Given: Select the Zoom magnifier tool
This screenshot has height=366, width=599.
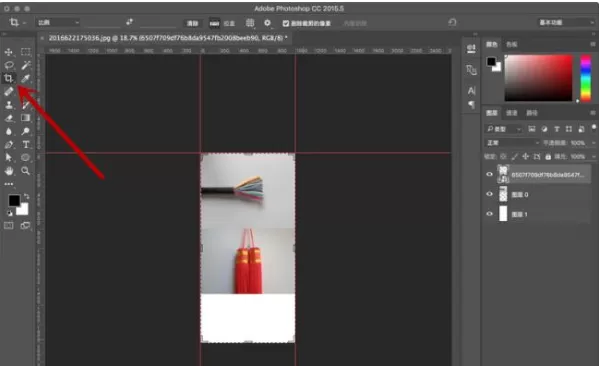Looking at the screenshot, I should tap(26, 171).
